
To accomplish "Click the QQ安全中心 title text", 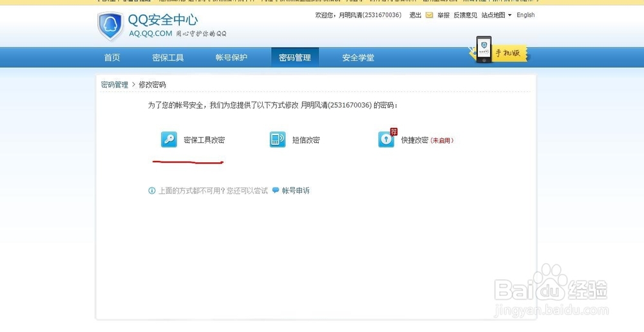I will (x=163, y=20).
